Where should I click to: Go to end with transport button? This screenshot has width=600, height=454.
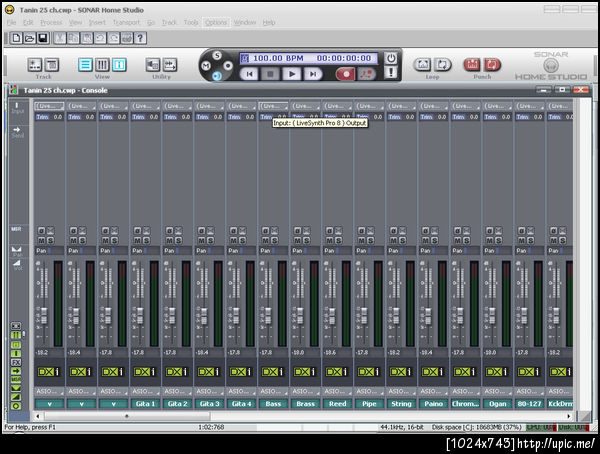pyautogui.click(x=313, y=74)
